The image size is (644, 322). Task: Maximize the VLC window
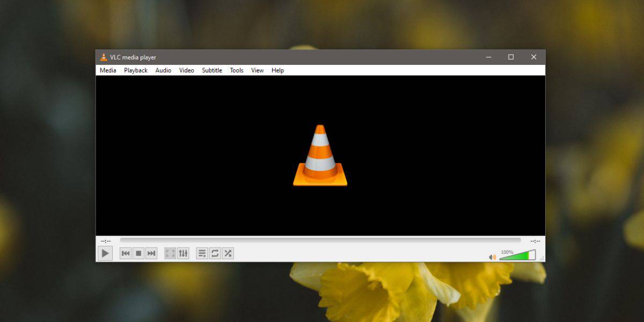tap(511, 57)
